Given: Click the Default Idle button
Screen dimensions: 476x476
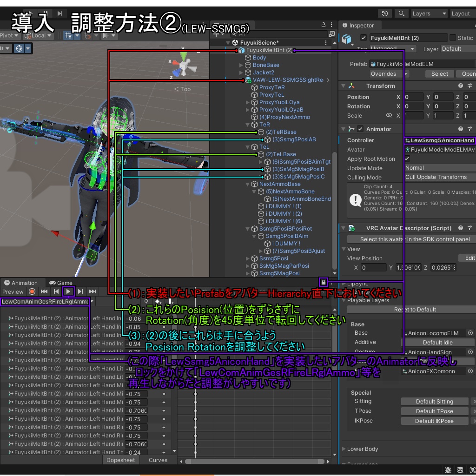Looking at the screenshot, I should (x=437, y=343).
